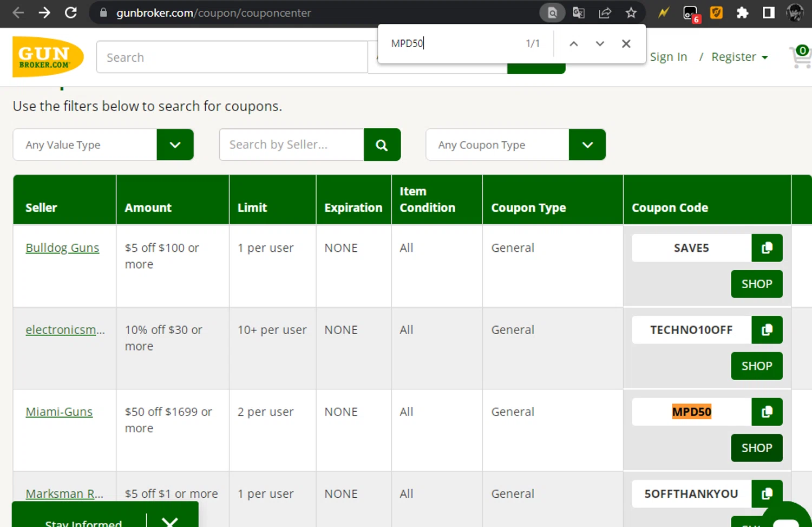Close the find-in-page bar
This screenshot has height=527, width=812.
[626, 44]
